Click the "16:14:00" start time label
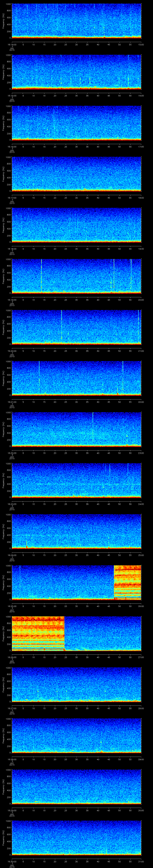 12,44
